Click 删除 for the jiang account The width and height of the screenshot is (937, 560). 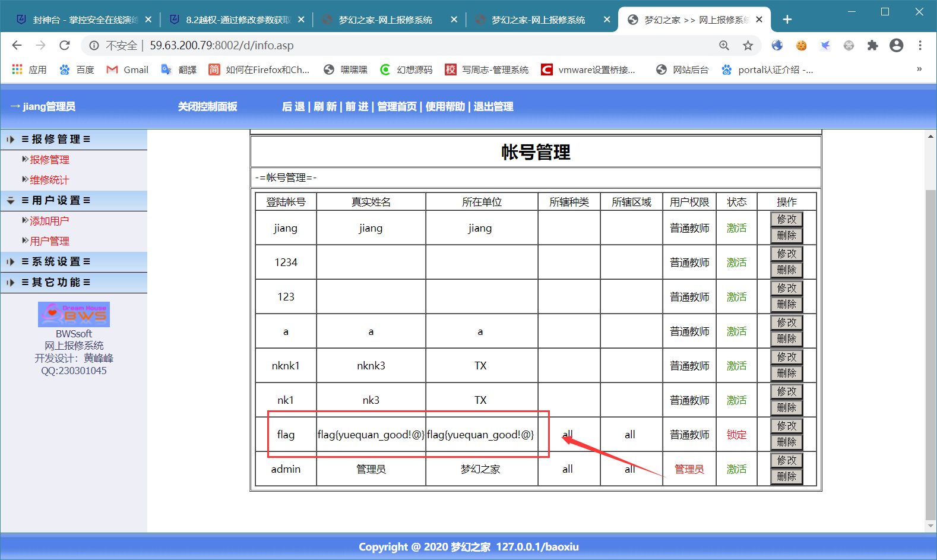point(787,236)
